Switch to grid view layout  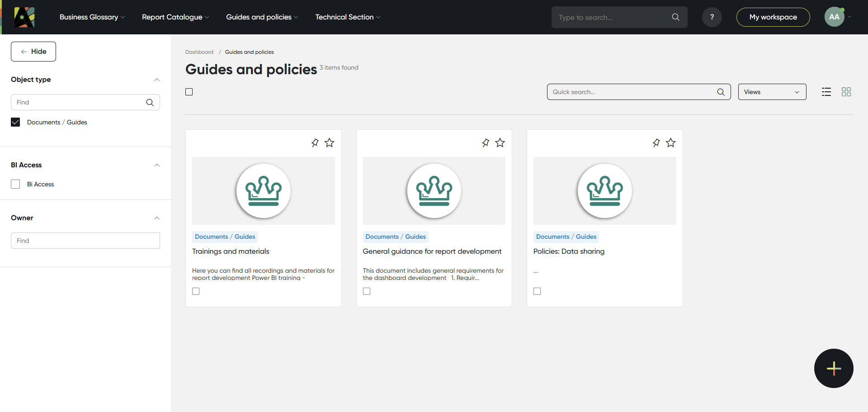pos(846,92)
